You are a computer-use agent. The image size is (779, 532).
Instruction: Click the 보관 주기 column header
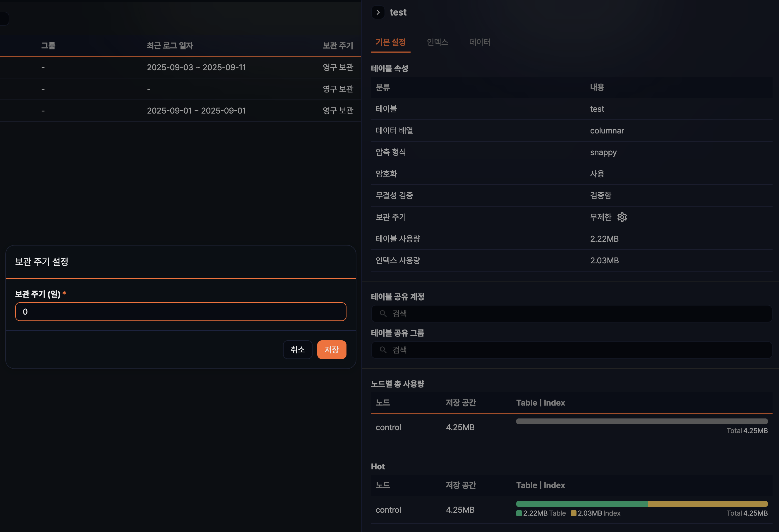coord(337,46)
